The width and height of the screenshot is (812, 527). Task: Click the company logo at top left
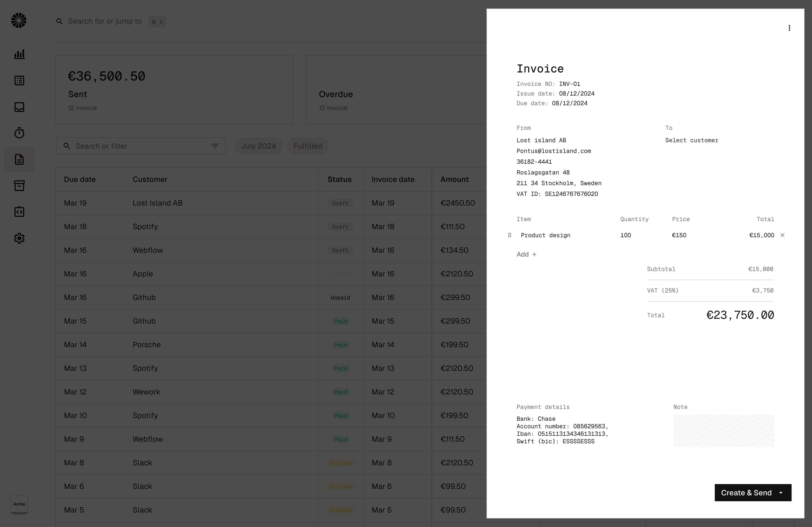point(19,21)
